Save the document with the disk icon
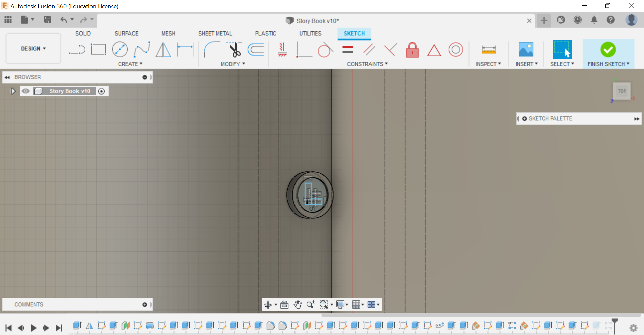Viewport: 644px width, 335px height. (x=47, y=20)
